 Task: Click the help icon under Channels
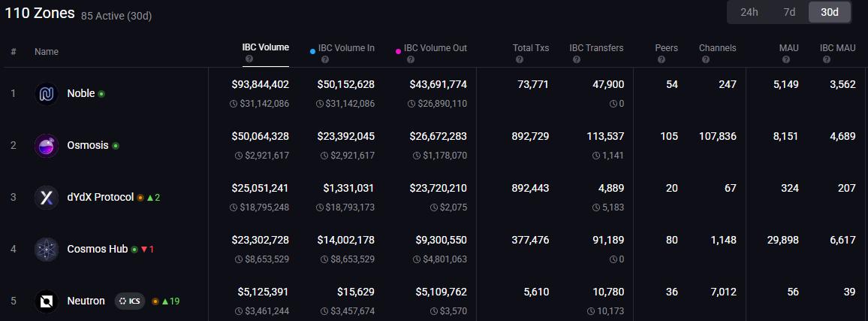tap(704, 59)
